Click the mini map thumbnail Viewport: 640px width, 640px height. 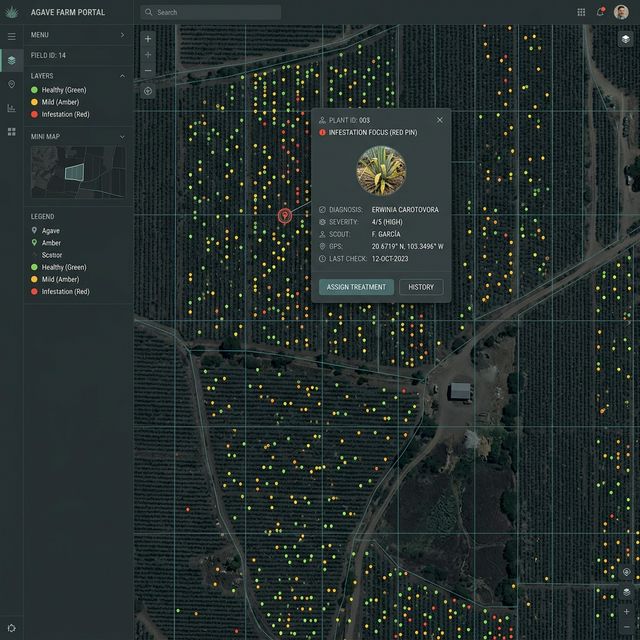pos(78,172)
